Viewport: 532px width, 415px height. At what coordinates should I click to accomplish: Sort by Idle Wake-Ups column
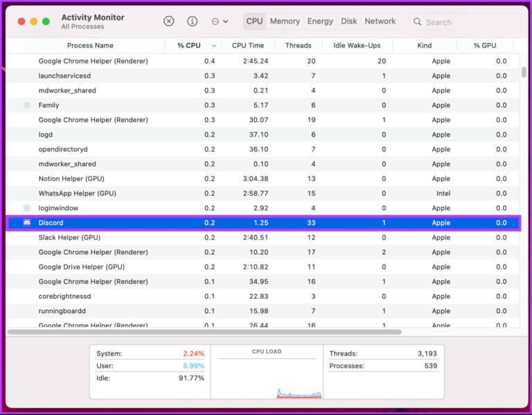click(357, 46)
